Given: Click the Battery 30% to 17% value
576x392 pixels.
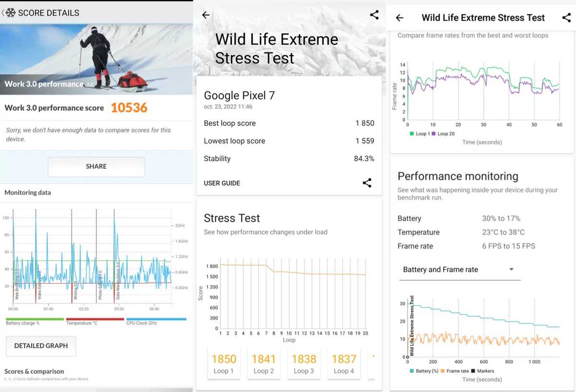Looking at the screenshot, I should [501, 218].
